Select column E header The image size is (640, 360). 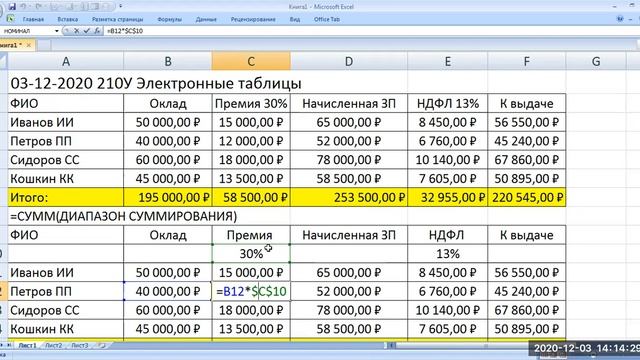tap(447, 61)
